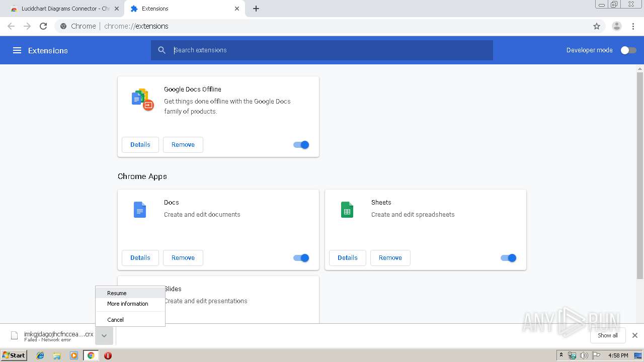Screen dimensions: 644x362
Task: Disable the Docs app toggle
Action: pyautogui.click(x=301, y=258)
